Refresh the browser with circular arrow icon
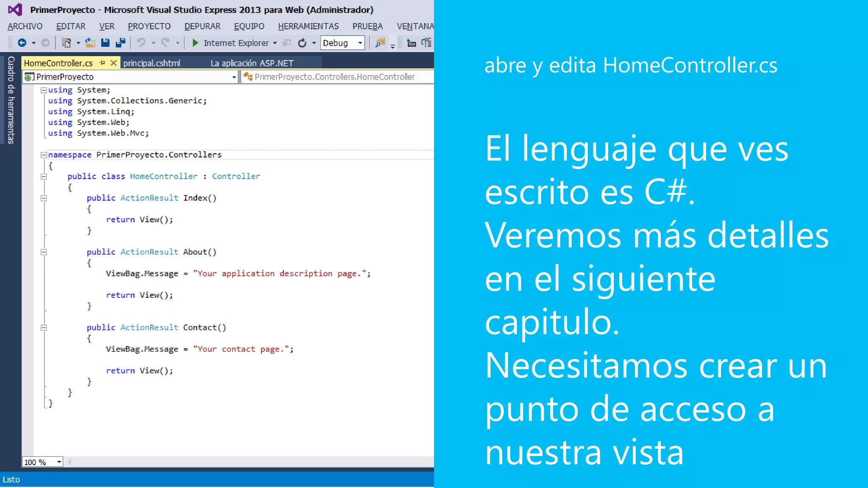 pyautogui.click(x=302, y=43)
